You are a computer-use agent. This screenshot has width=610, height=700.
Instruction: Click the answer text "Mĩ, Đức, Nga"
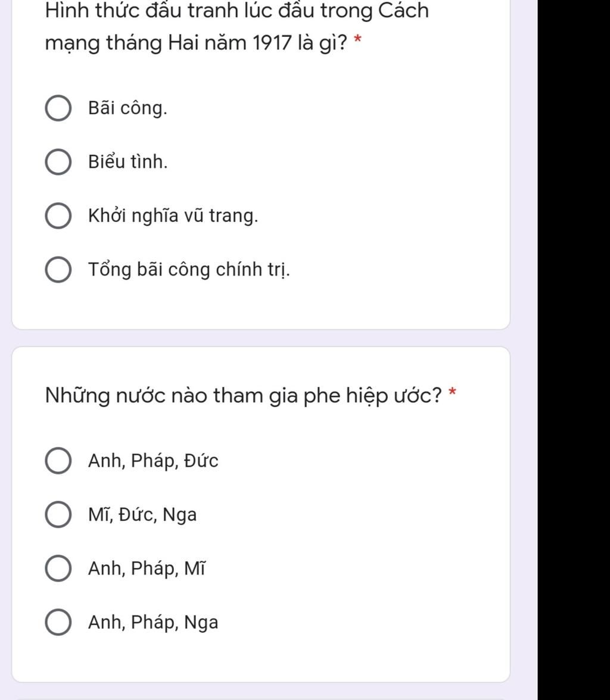pyautogui.click(x=142, y=515)
